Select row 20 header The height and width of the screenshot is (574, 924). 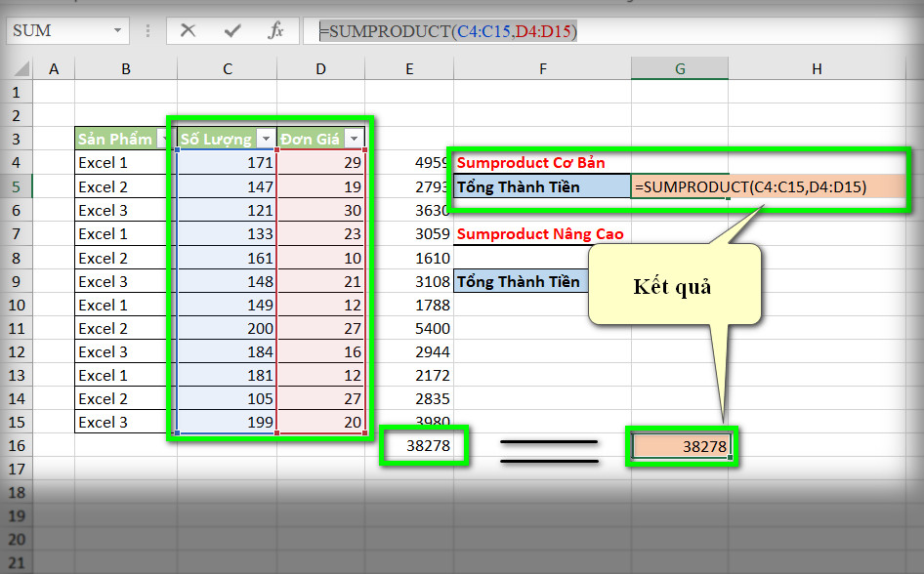16,539
